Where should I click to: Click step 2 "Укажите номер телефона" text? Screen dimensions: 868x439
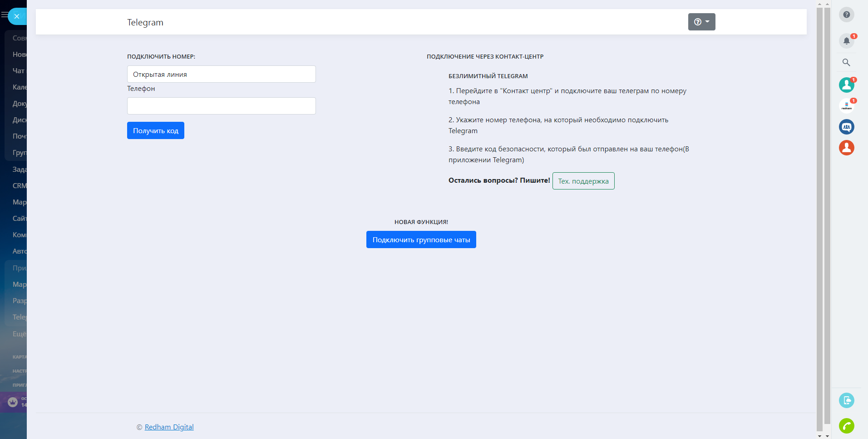(558, 125)
